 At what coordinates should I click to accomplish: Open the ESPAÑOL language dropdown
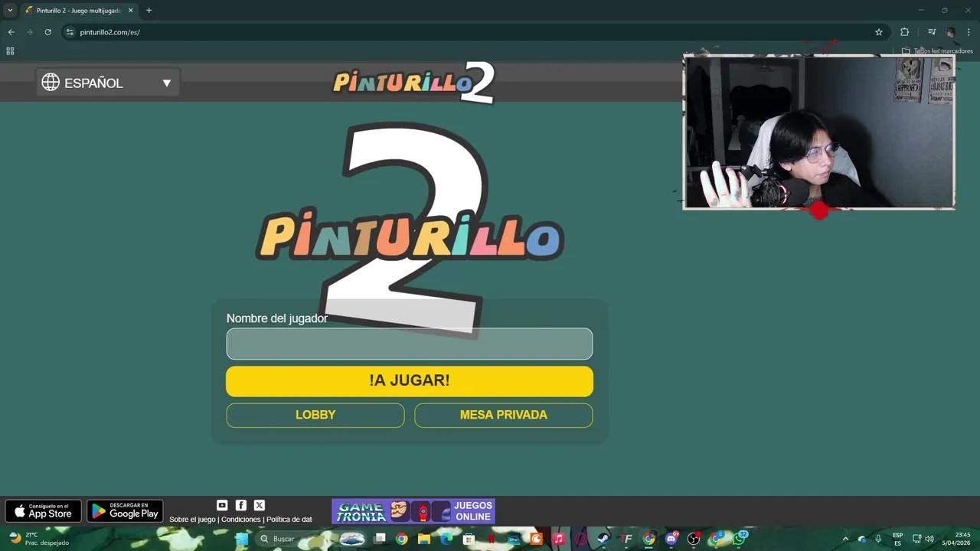[108, 83]
